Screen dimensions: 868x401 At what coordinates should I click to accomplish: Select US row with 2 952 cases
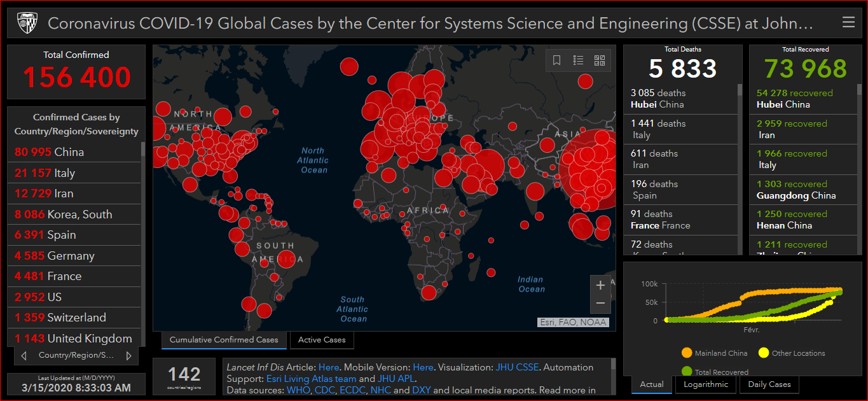[74, 297]
